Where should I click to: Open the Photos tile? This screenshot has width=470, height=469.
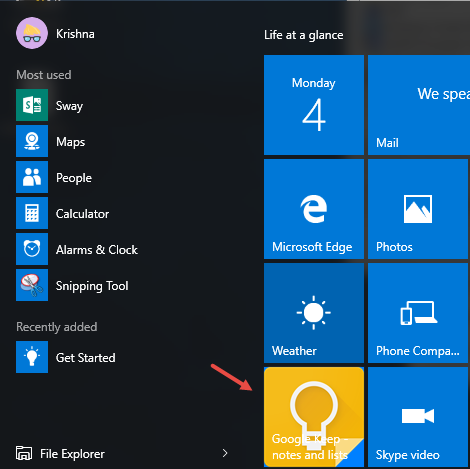click(x=418, y=209)
